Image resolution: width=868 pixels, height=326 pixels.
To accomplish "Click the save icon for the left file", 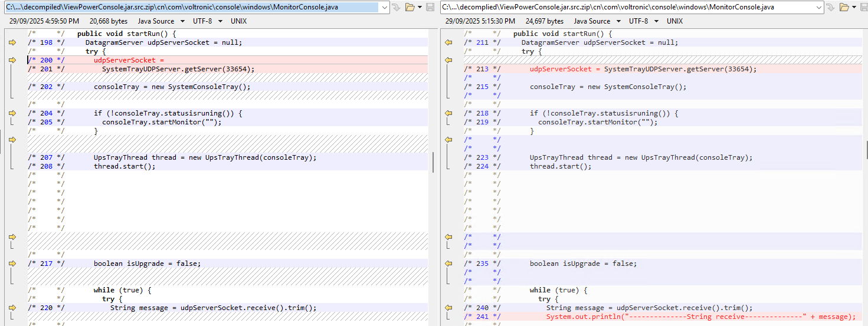I will 430,7.
